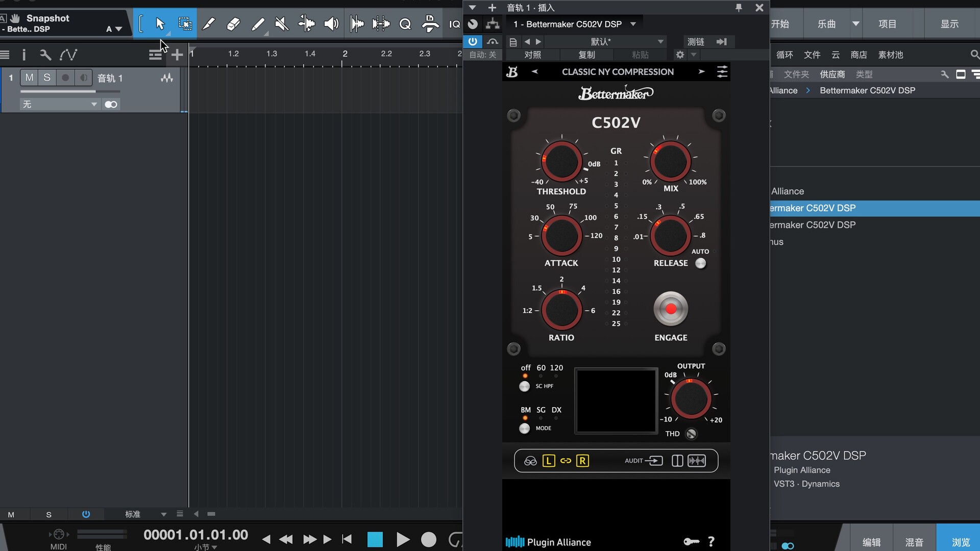Open the 商店 browser tab

pyautogui.click(x=859, y=55)
